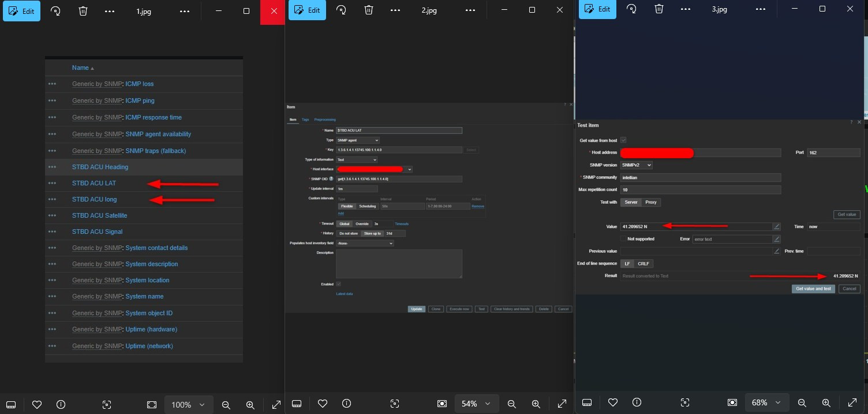Open the 100% zoom dropdown in 1.jpg

188,405
